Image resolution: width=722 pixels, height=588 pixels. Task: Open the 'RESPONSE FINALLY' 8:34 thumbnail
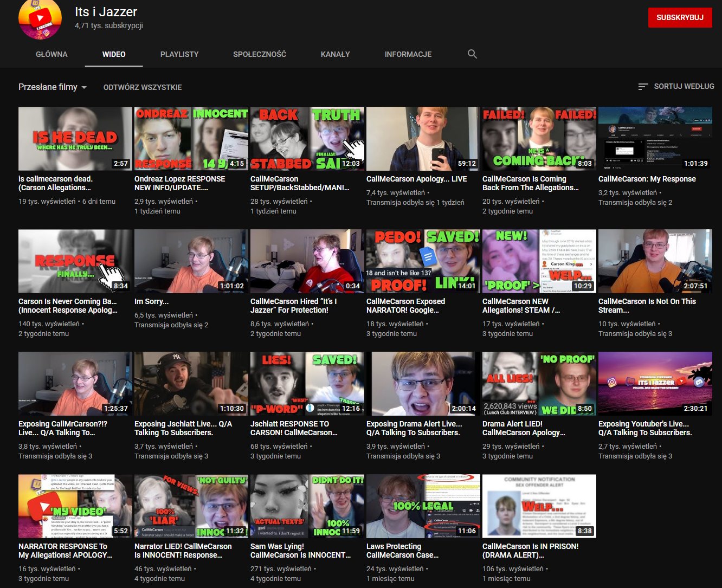pos(75,261)
